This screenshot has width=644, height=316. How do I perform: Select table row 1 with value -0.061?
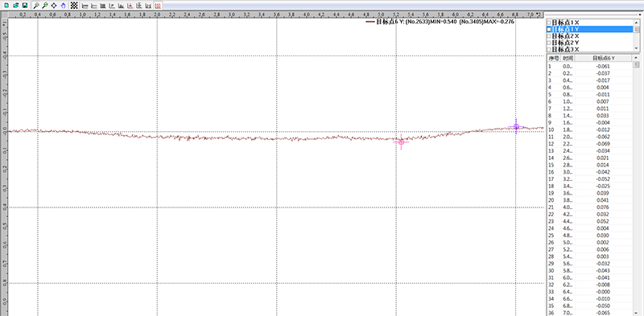coord(590,66)
